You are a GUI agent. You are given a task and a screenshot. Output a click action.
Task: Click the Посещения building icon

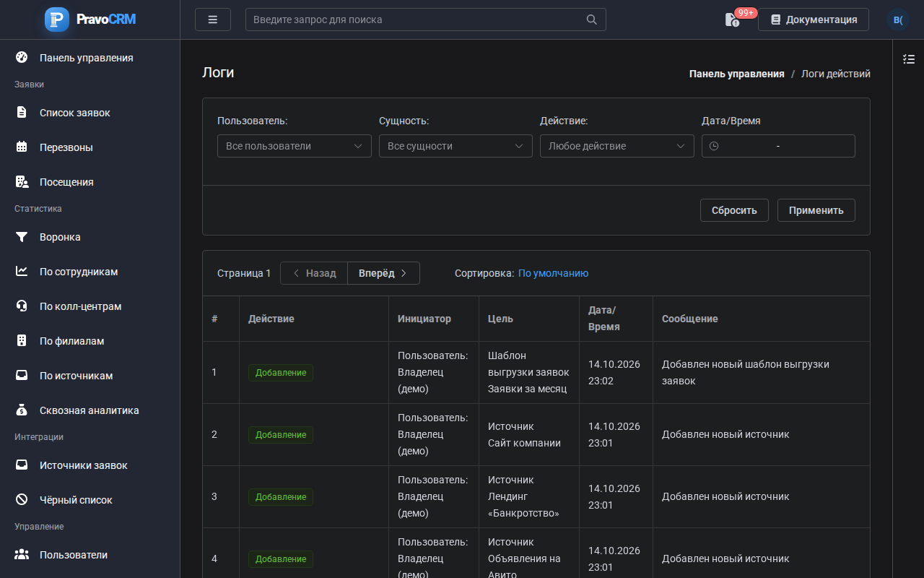tap(22, 182)
